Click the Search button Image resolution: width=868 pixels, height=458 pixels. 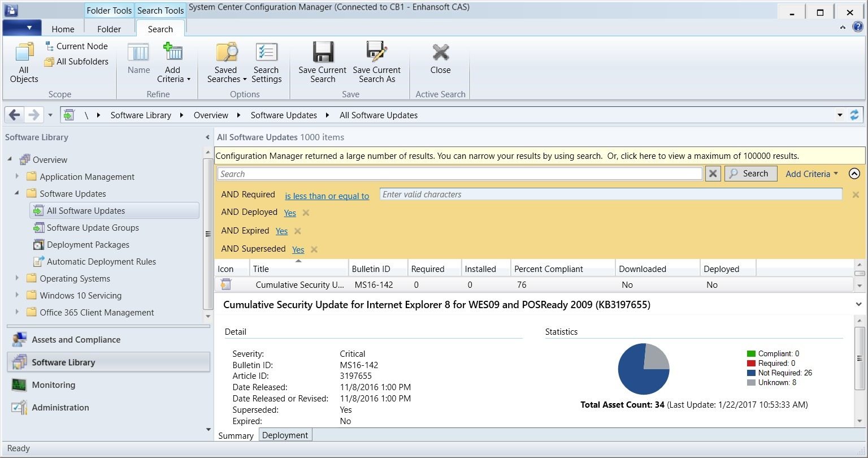coord(750,174)
